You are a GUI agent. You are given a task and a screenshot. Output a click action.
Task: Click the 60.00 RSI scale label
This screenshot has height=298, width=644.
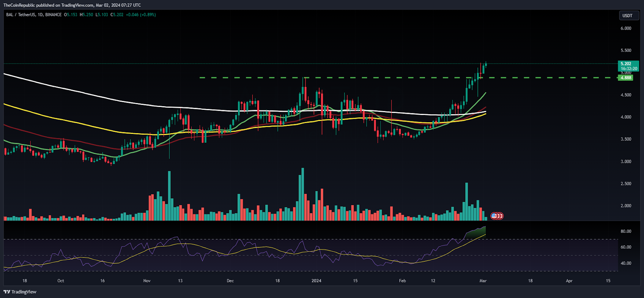(626, 247)
